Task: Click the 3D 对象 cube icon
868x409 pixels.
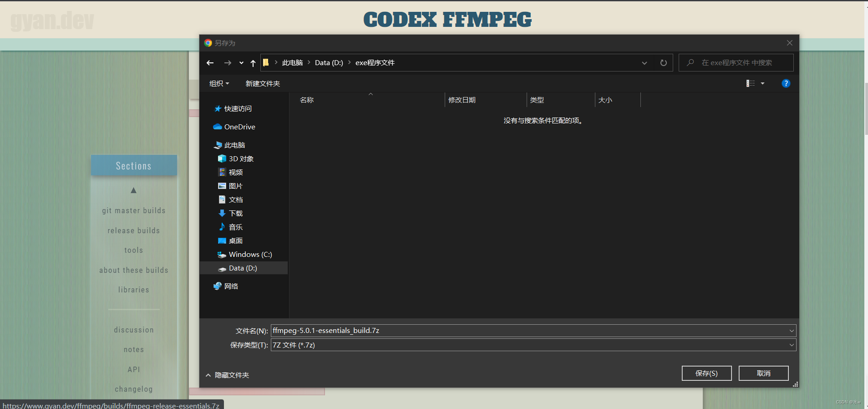Action: point(222,158)
